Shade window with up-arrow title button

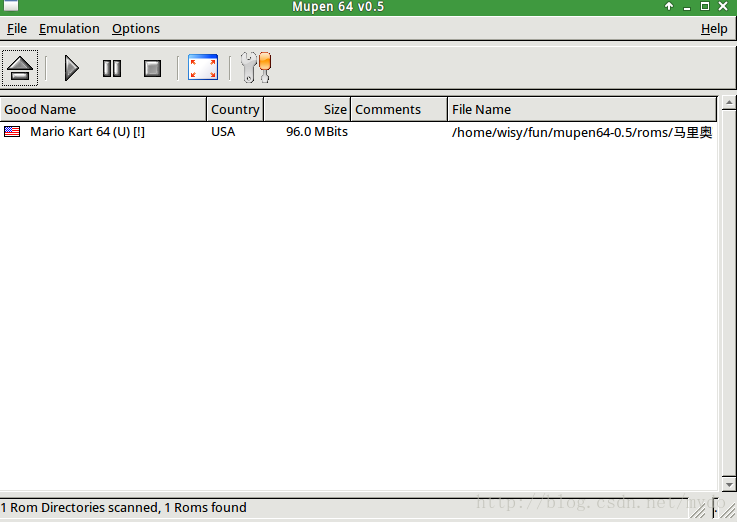click(x=669, y=6)
